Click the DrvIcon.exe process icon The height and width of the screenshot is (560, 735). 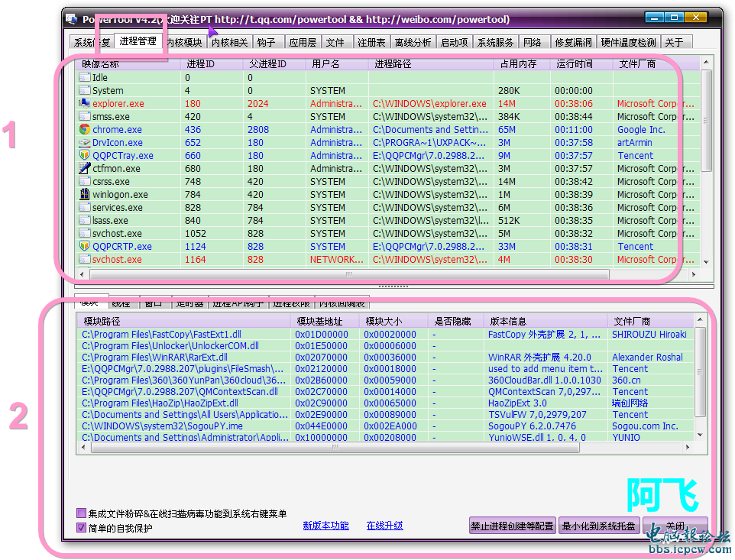click(84, 142)
